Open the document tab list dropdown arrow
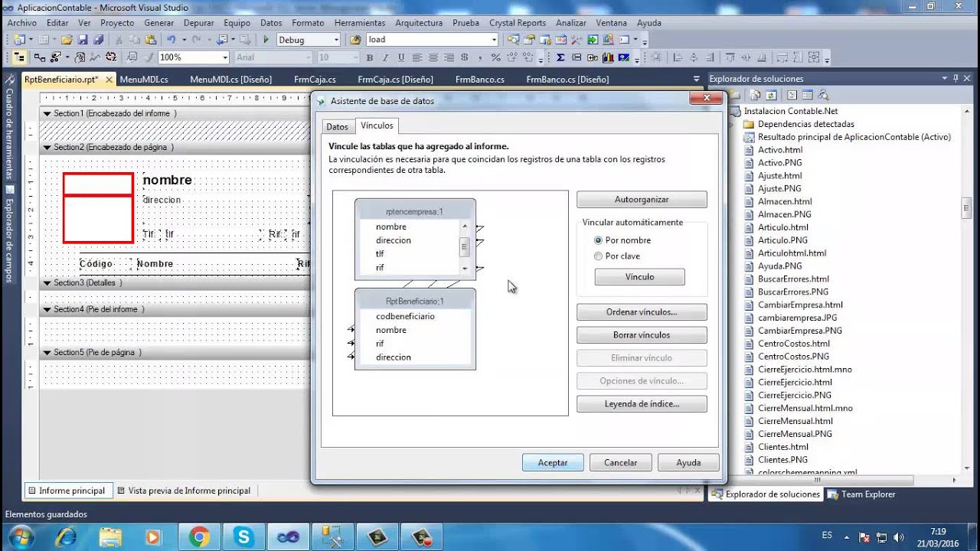 [x=696, y=79]
